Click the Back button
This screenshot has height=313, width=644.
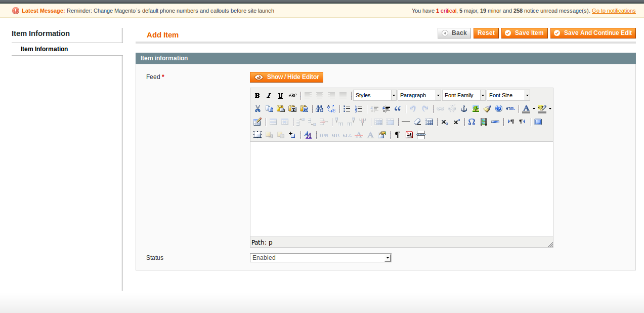tap(454, 33)
